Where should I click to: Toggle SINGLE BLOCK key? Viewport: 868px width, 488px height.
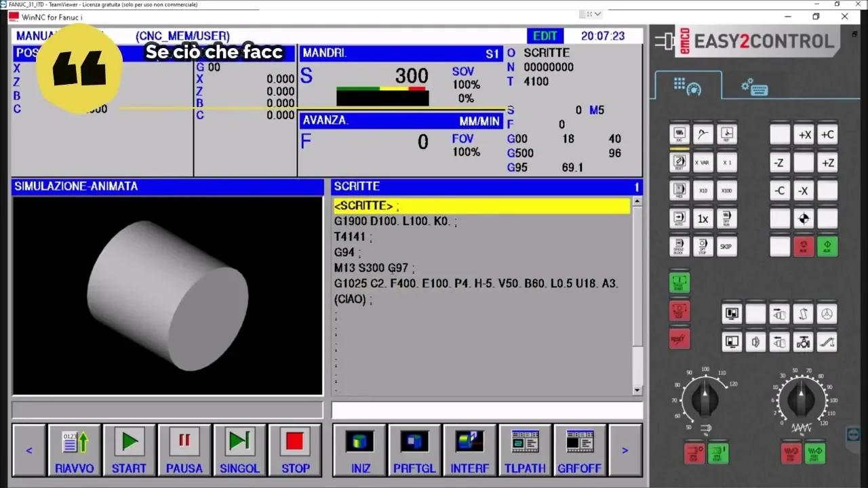pyautogui.click(x=679, y=246)
